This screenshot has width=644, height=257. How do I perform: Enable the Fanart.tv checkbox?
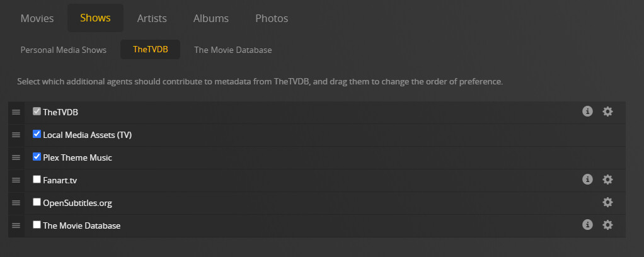pos(37,180)
